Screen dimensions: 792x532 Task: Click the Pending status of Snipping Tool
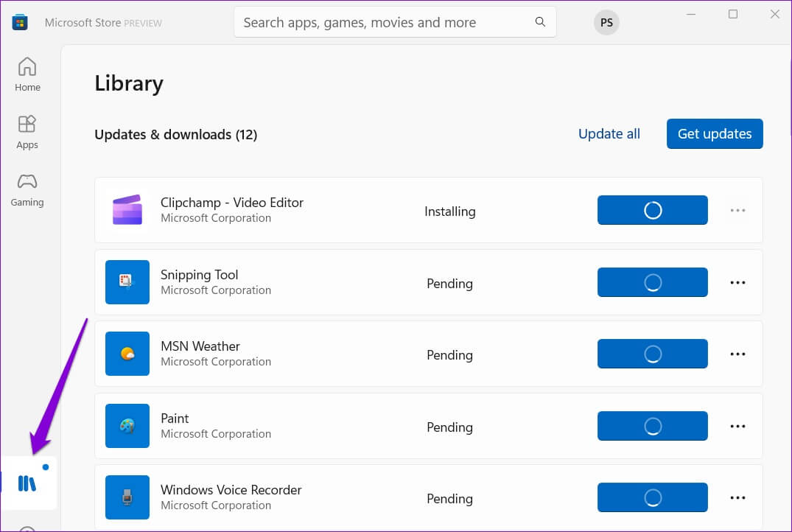coord(450,284)
